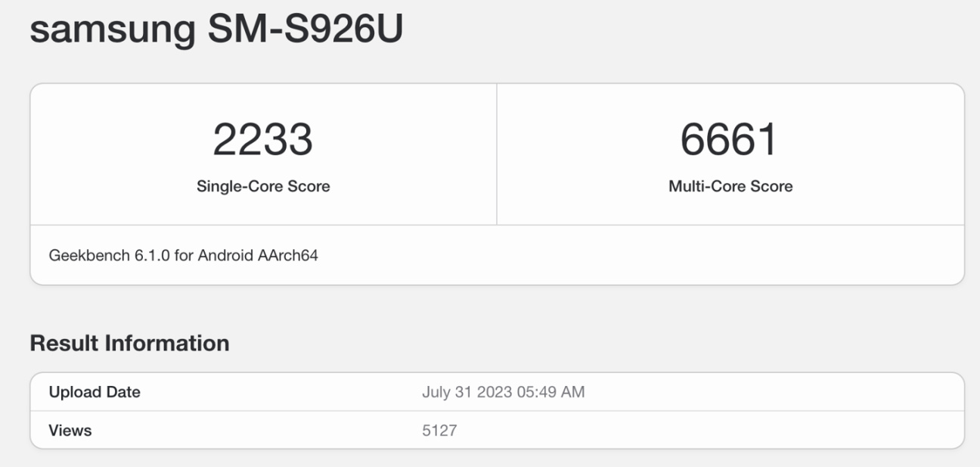
Task: Click the Geekbench 6.1.0 for Android AArch64 text
Action: click(184, 255)
